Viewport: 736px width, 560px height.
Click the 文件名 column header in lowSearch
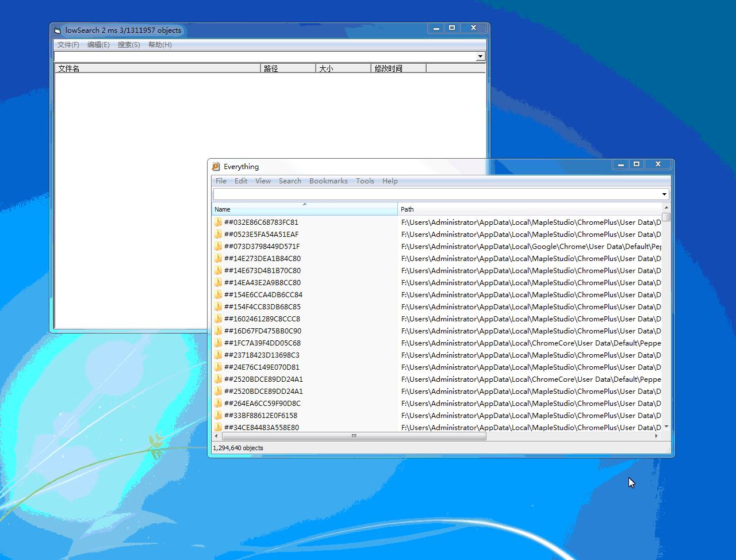click(158, 68)
